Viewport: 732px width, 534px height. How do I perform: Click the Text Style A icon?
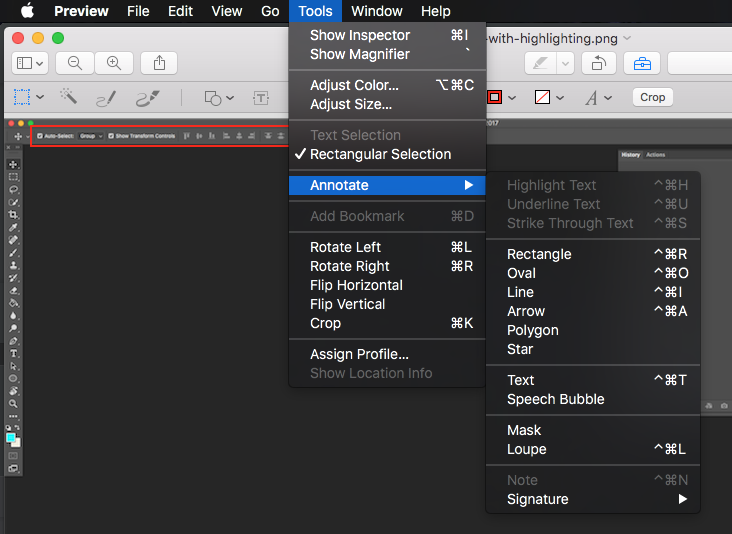tap(591, 98)
